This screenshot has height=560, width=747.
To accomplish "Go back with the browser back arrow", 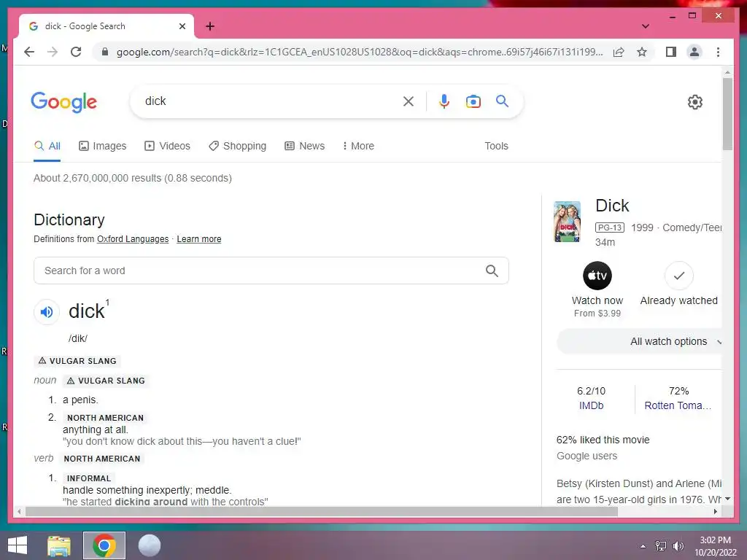I will 29,52.
